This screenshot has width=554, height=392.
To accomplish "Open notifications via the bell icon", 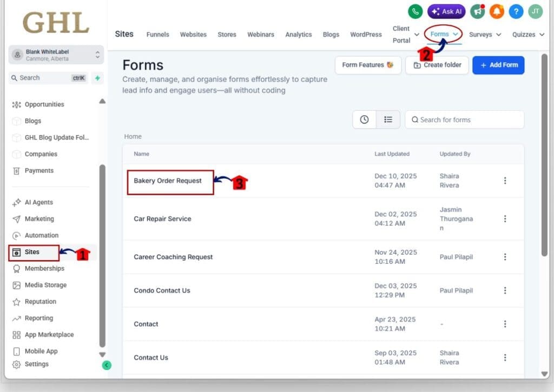I will (496, 11).
